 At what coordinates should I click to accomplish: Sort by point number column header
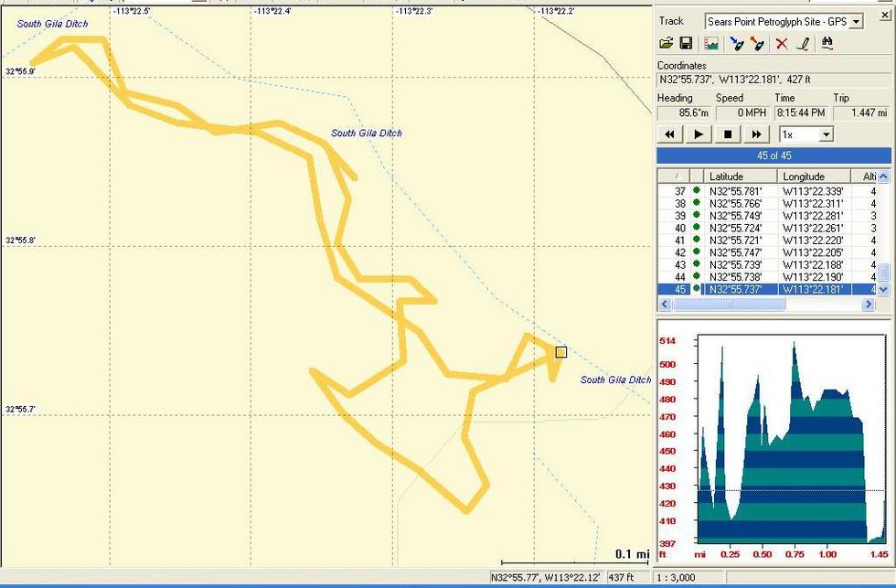click(x=674, y=176)
